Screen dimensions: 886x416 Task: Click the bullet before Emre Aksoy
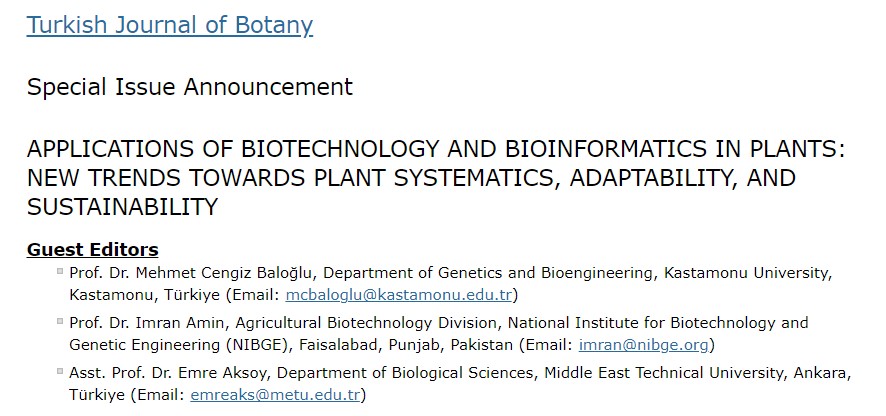click(60, 371)
